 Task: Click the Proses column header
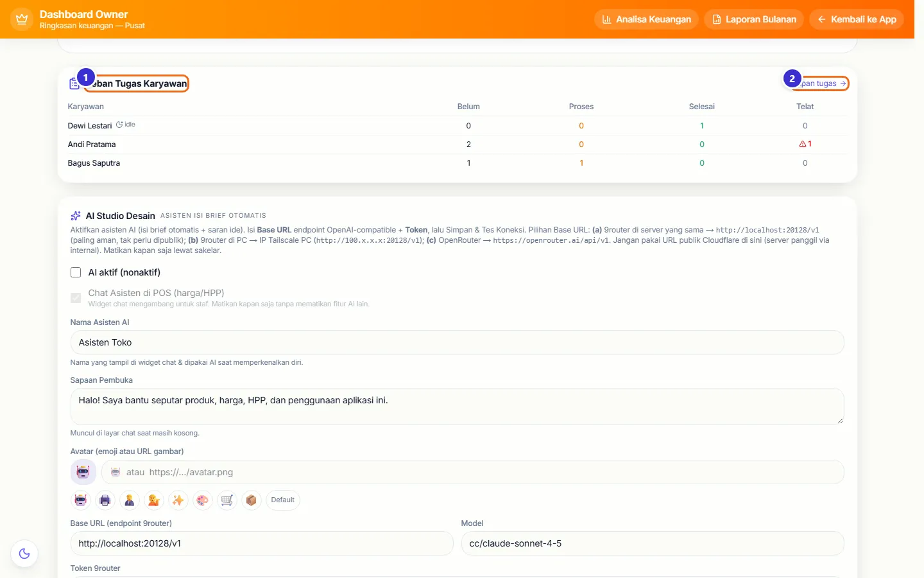coord(581,107)
